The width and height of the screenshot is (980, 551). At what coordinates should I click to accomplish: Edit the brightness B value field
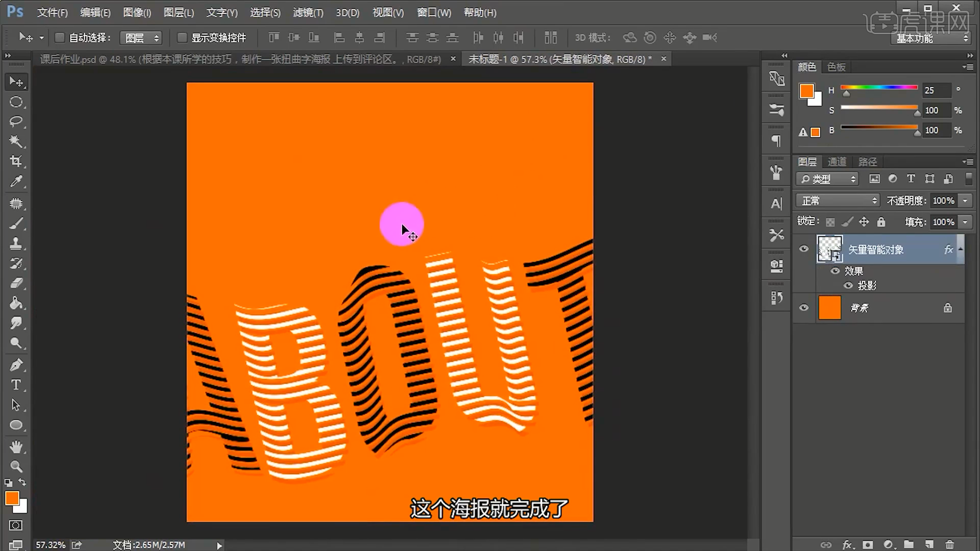937,130
